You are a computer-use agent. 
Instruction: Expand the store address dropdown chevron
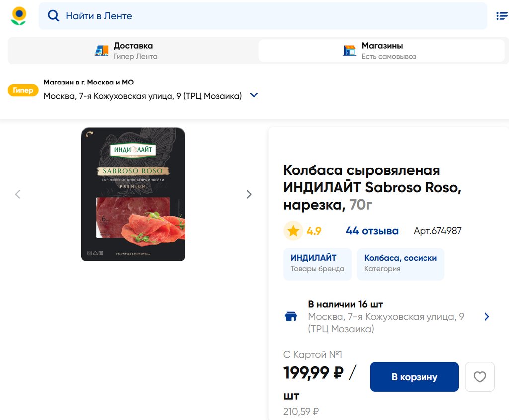click(x=254, y=95)
